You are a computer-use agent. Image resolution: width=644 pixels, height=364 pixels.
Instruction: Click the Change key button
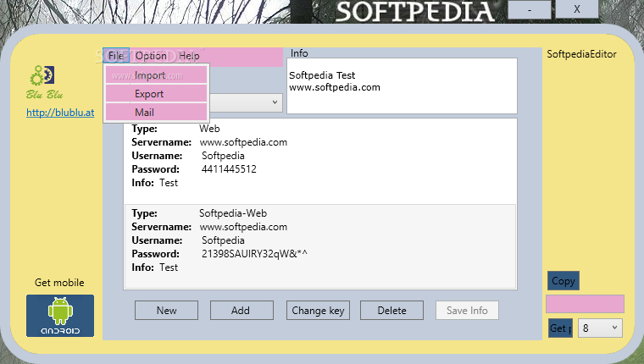[x=318, y=310]
